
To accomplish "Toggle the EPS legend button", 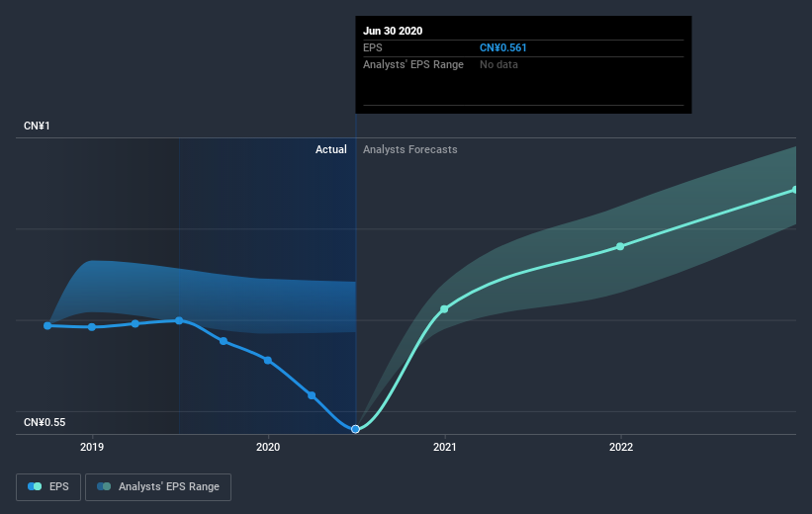I will coord(48,486).
